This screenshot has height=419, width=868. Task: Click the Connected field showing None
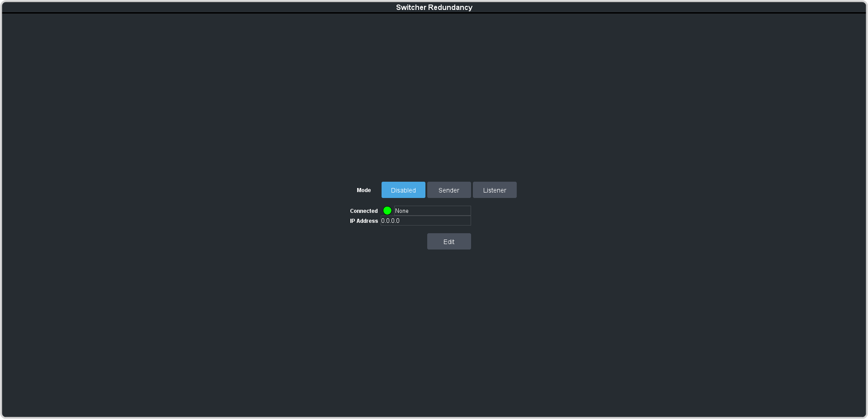pyautogui.click(x=432, y=211)
